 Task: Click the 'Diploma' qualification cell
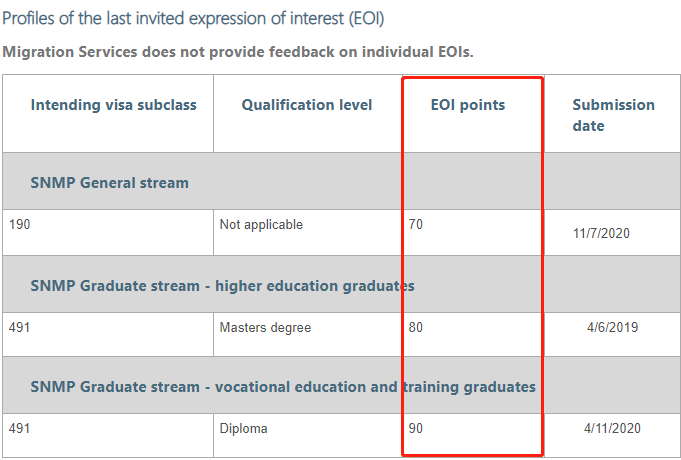coord(243,428)
